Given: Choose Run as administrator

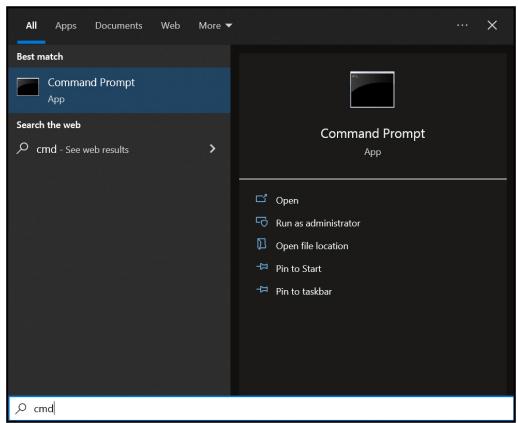Looking at the screenshot, I should point(318,223).
